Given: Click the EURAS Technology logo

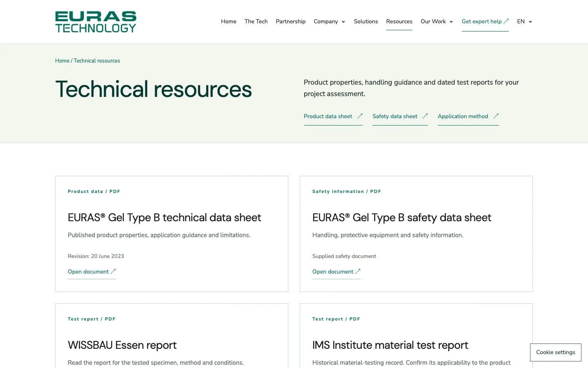Looking at the screenshot, I should click(x=96, y=22).
